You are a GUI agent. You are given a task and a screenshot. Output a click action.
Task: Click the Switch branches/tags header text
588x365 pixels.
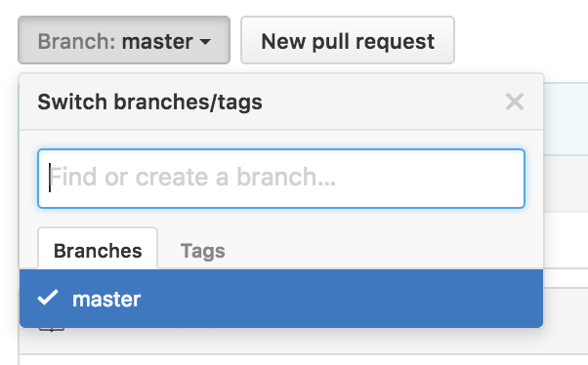click(149, 101)
